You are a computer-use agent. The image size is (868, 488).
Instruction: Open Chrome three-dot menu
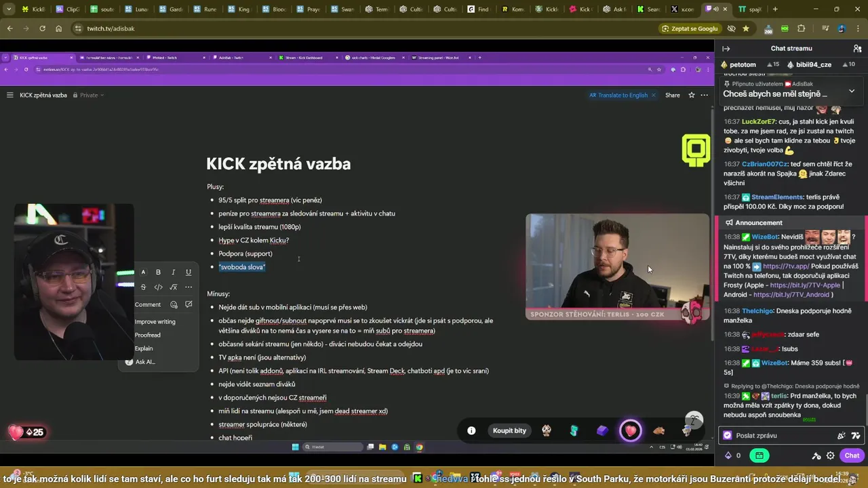click(857, 28)
